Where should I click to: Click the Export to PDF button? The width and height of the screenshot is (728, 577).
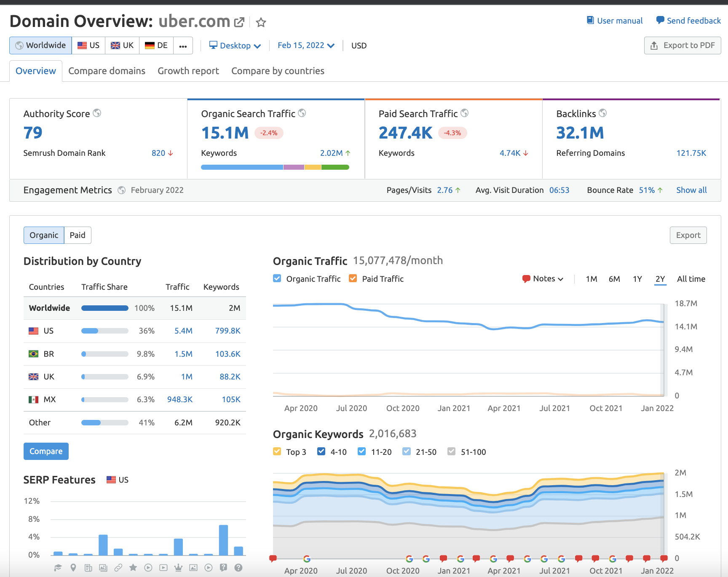point(682,45)
